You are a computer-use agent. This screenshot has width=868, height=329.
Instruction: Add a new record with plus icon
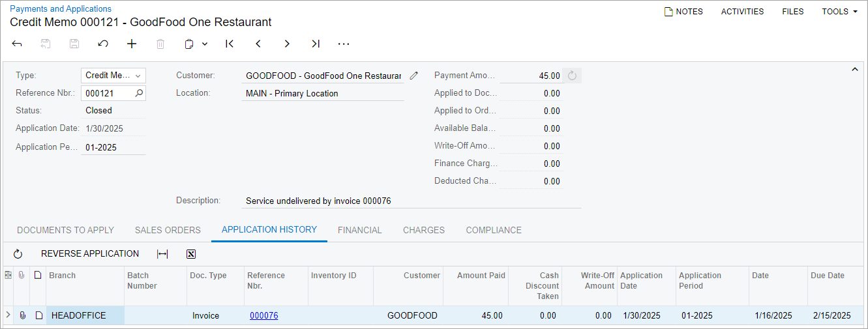pos(132,44)
